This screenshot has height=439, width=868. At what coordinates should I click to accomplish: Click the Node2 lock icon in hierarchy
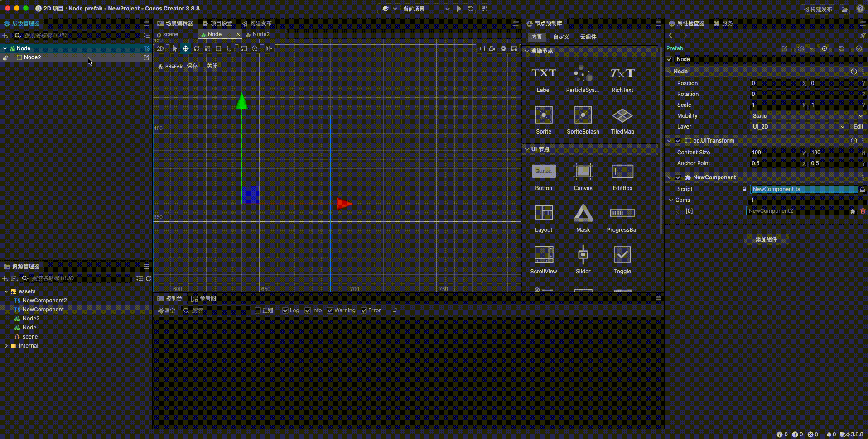click(x=5, y=58)
